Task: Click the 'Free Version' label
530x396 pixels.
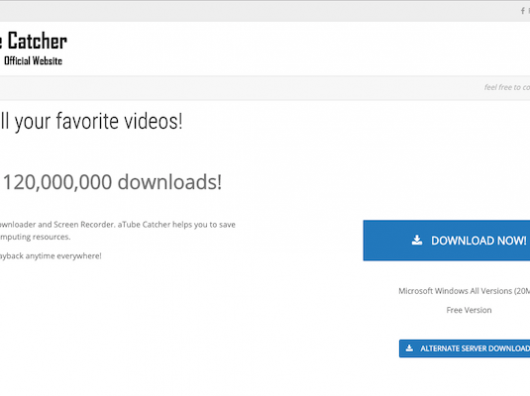Action: click(x=469, y=310)
